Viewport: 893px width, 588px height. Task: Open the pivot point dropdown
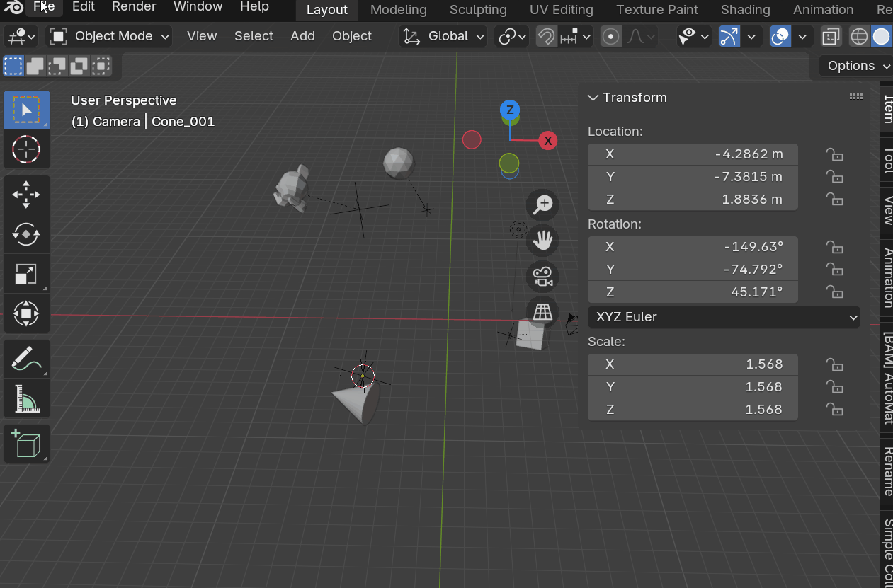pos(513,36)
